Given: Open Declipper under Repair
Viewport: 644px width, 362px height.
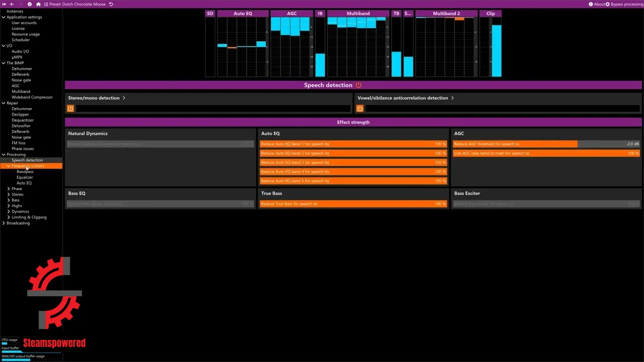Looking at the screenshot, I should tap(20, 115).
